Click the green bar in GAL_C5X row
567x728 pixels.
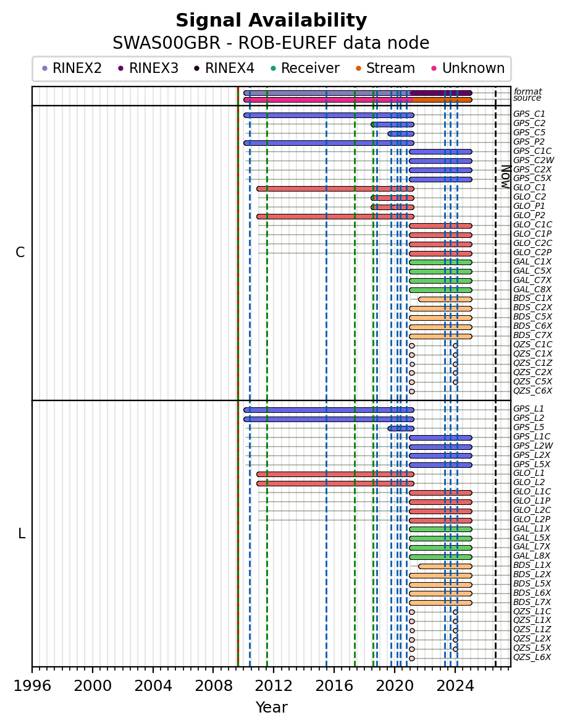click(x=440, y=271)
